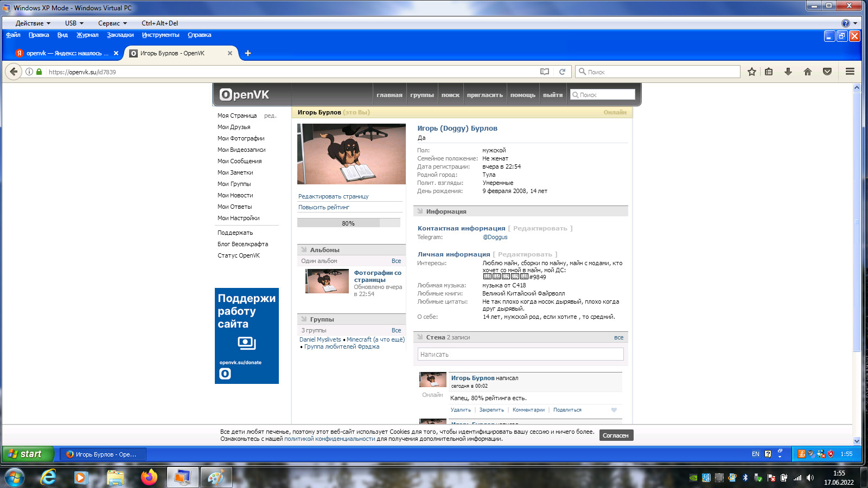Open the группы header link
Screen dimensions: 868x488
422,95
